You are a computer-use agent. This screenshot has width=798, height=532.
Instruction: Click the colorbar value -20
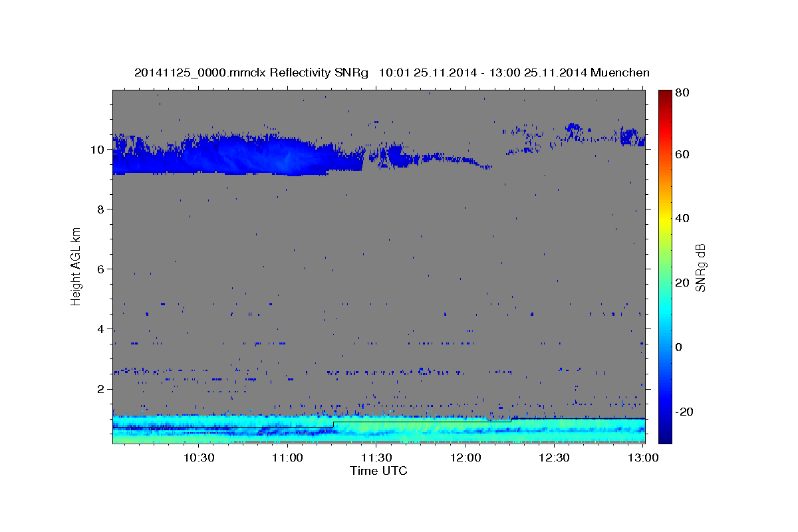pos(684,412)
